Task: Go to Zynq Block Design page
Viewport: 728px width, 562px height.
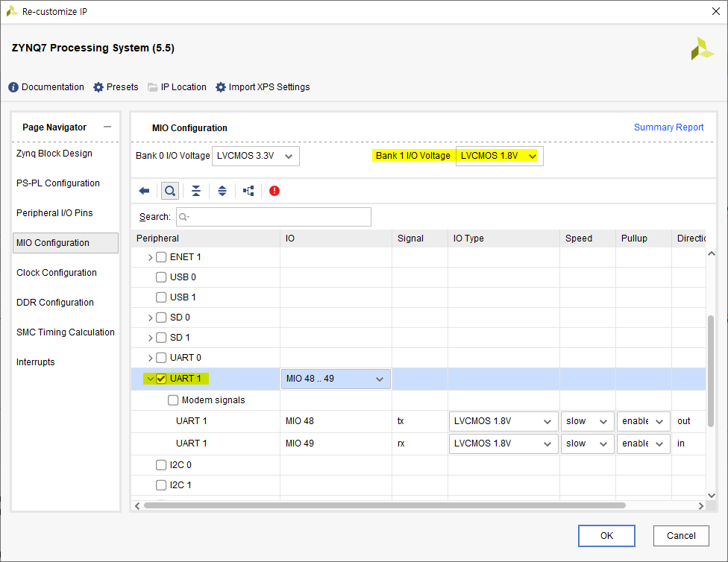Action: pos(54,154)
